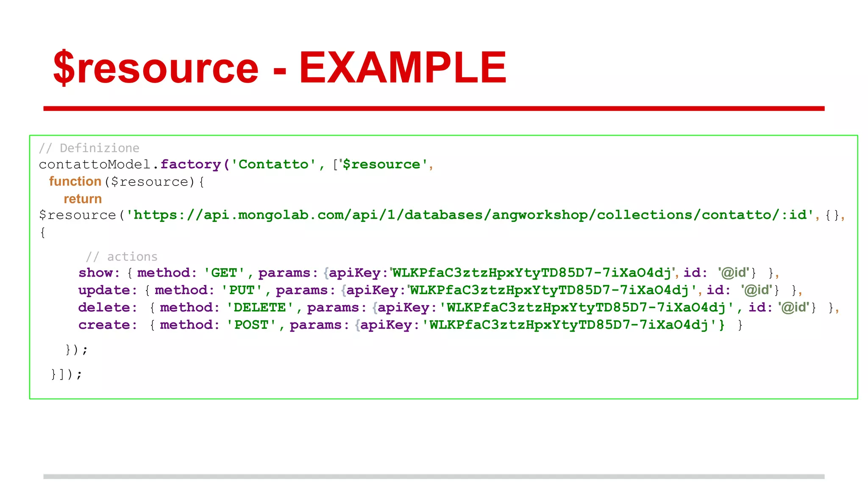
Task: Click the api.mongolab.com URL string
Action: click(470, 215)
